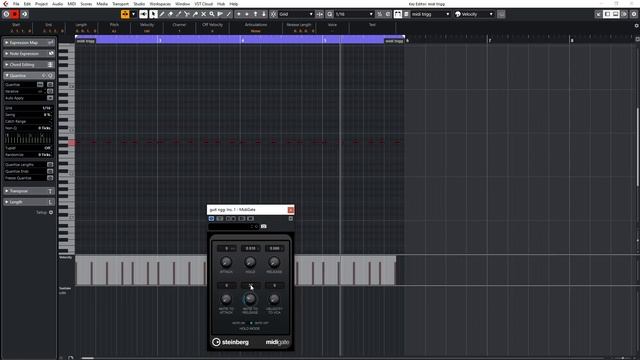Screen dimensions: 640x360
Task: Click the gear icon at toolbar right end
Action: 634,14
